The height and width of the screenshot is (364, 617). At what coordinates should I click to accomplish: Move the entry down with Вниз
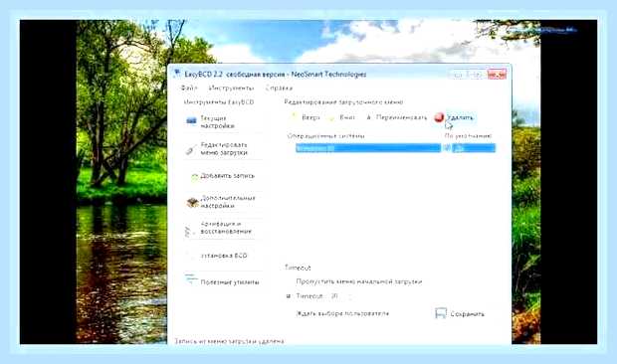[x=342, y=117]
